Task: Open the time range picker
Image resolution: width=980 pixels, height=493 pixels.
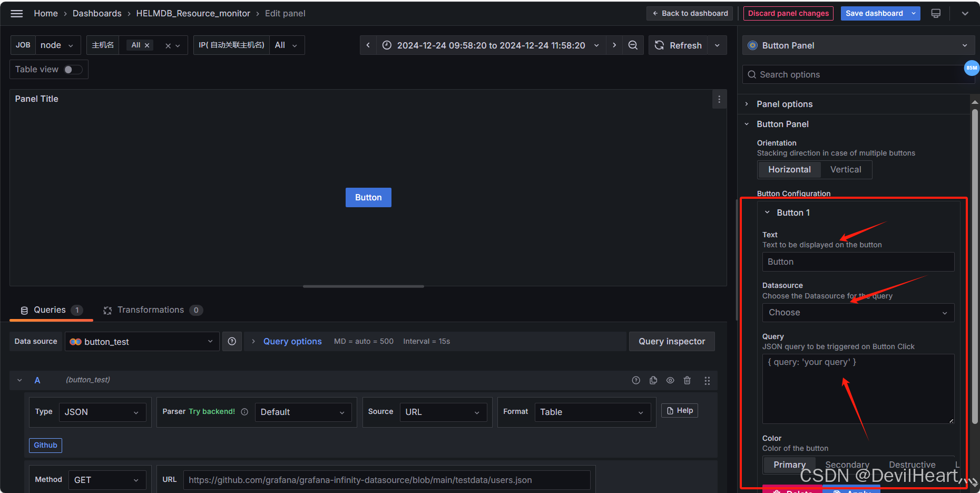Action: 491,45
